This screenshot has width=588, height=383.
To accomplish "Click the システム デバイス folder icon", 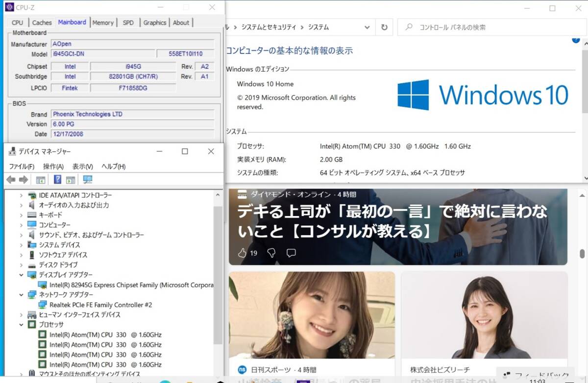I will [32, 245].
